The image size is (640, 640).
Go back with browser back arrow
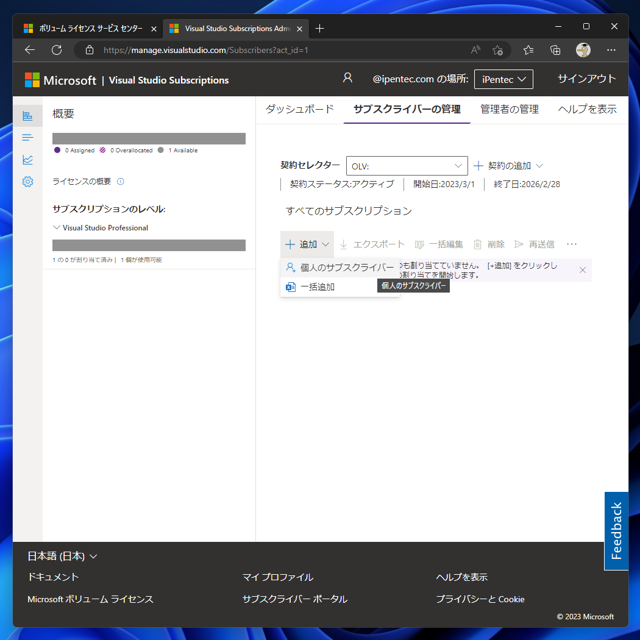(30, 50)
